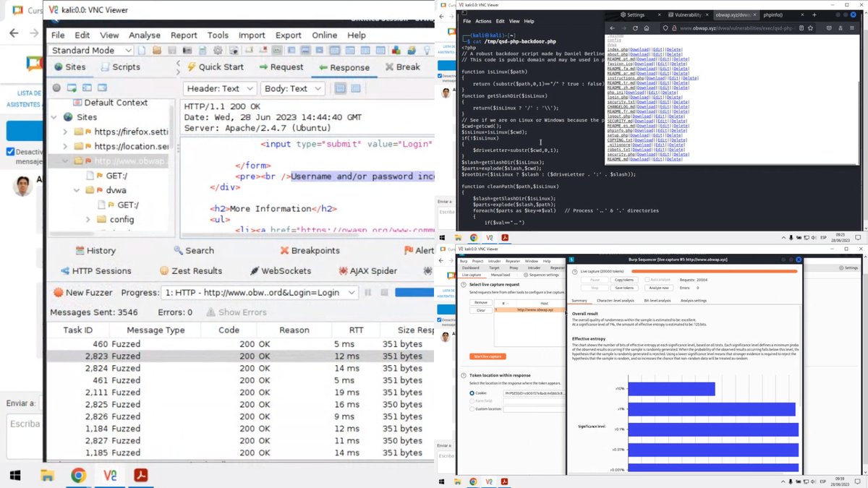
Task: Click the bookmark star icon in Firefox
Action: point(810,28)
